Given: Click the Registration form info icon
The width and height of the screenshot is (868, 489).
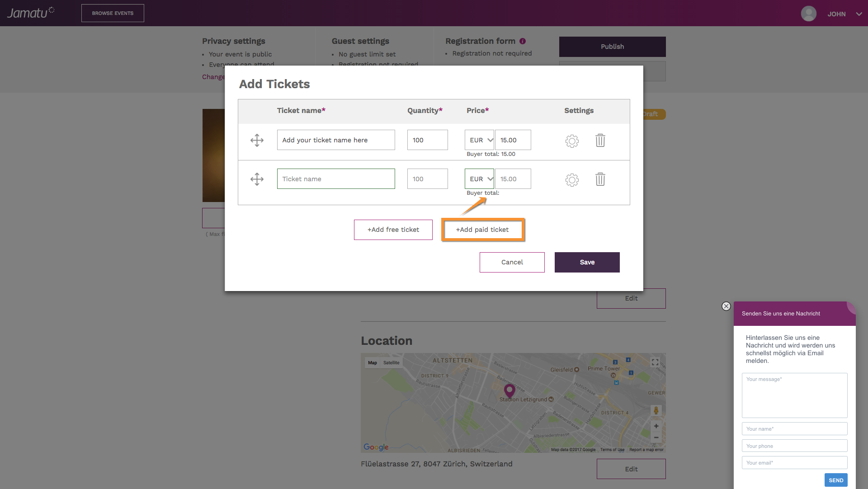Looking at the screenshot, I should (523, 41).
